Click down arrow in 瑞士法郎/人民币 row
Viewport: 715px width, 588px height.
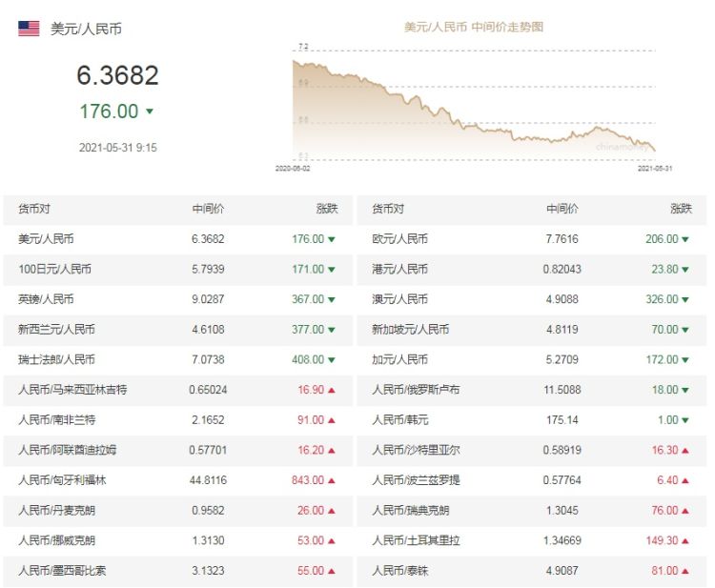pos(332,360)
